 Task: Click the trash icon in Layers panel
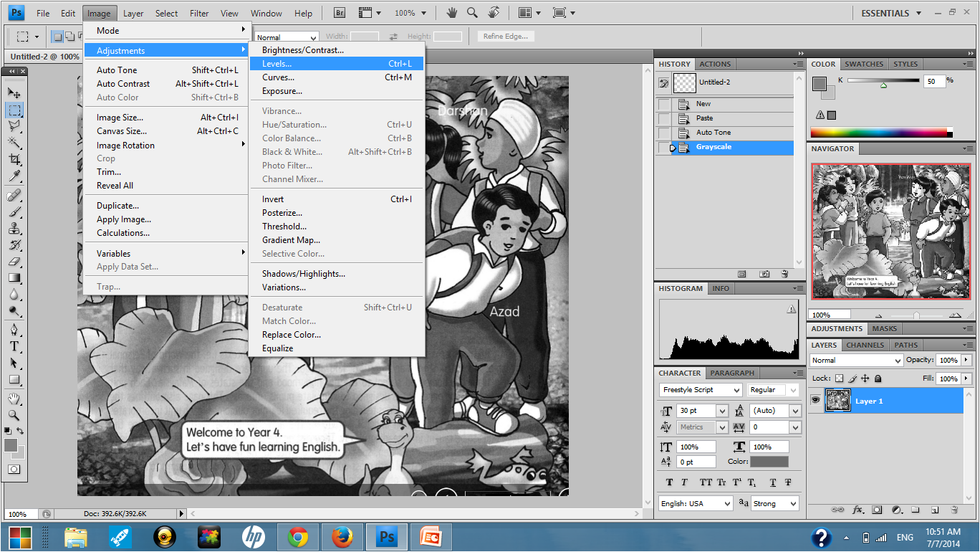click(x=953, y=510)
